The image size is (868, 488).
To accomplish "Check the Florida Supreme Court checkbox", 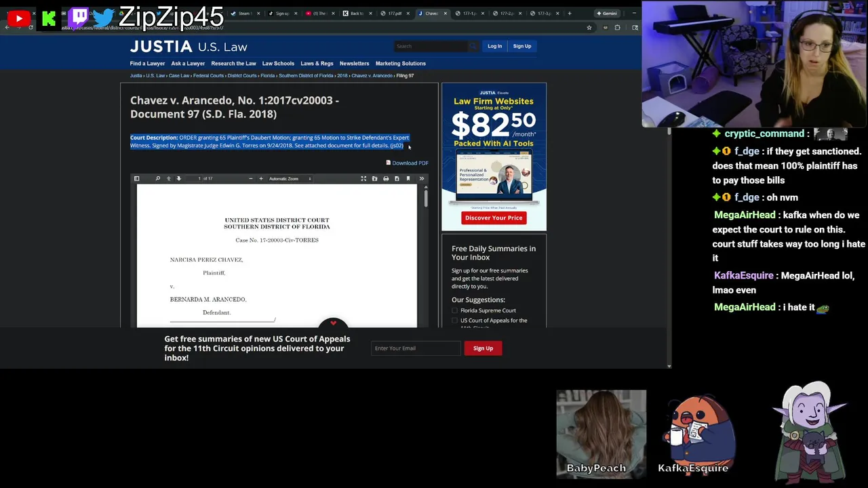I will [x=454, y=310].
